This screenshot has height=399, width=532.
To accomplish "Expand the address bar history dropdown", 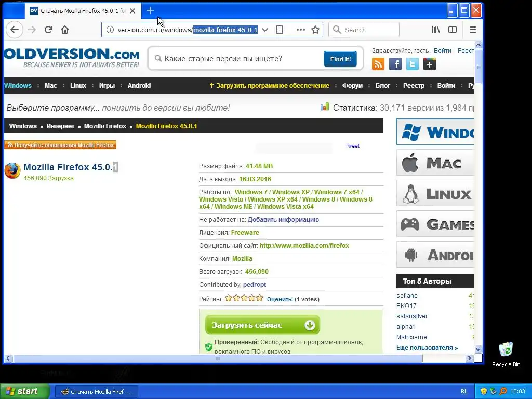I will pyautogui.click(x=265, y=30).
